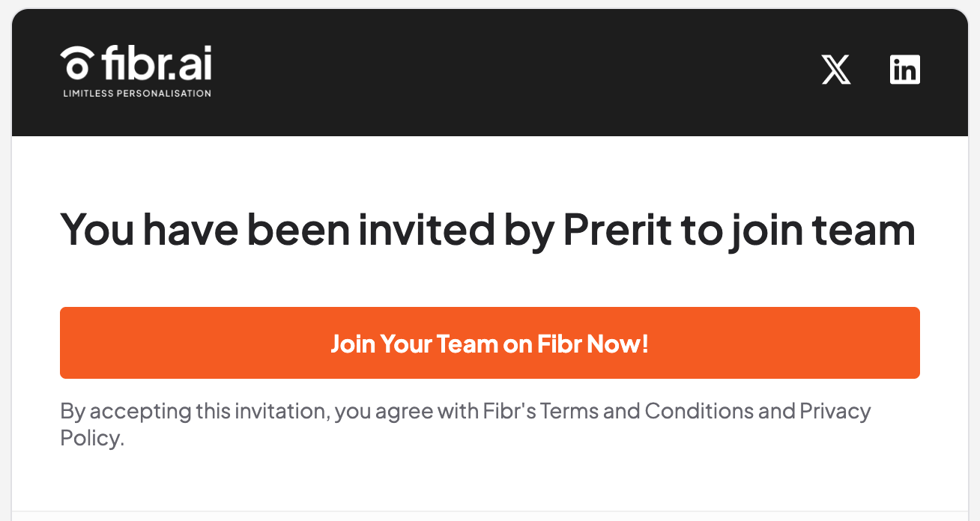Click the Join Your Team on Fibr Now! button

[x=490, y=343]
